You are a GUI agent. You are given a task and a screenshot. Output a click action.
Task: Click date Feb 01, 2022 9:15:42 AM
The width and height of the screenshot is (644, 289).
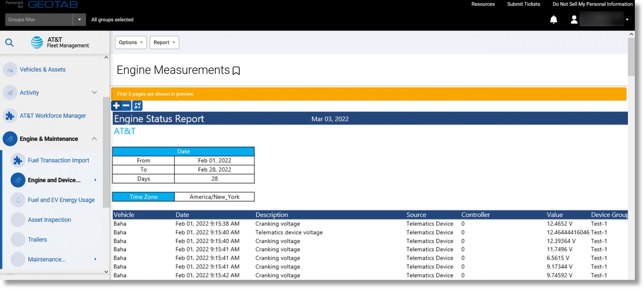pyautogui.click(x=207, y=275)
